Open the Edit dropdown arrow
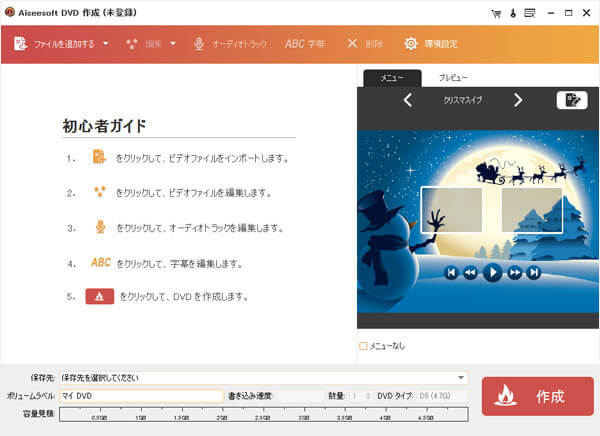Viewport: 600px width, 436px height. click(173, 44)
